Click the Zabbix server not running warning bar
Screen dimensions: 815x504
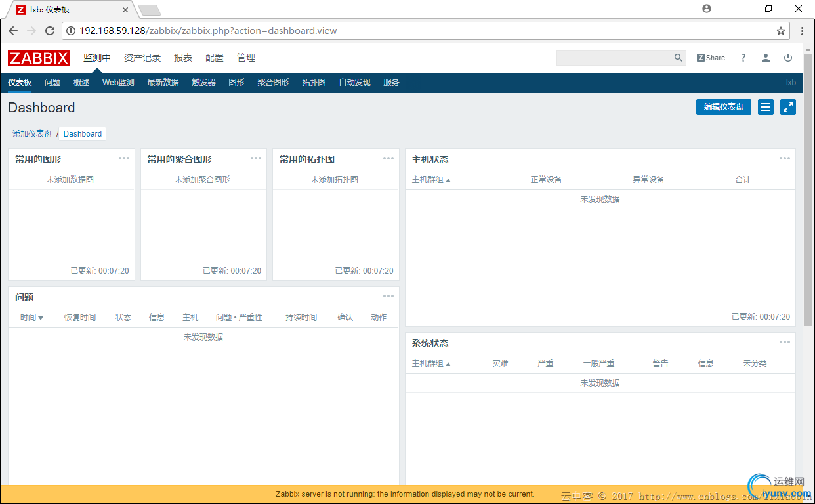point(405,494)
